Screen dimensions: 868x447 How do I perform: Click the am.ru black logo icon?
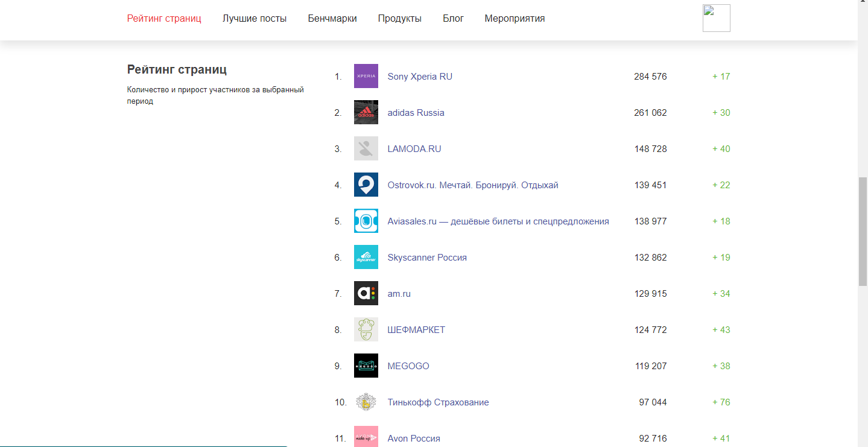coord(366,293)
